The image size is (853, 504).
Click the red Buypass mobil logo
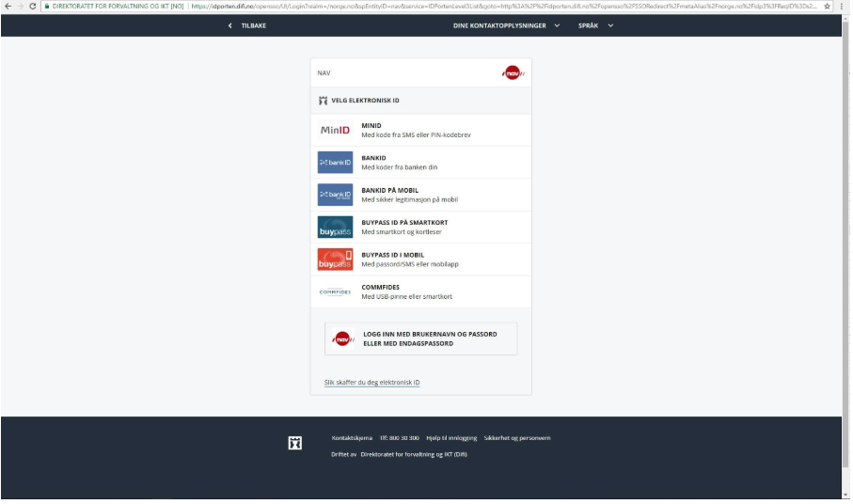pyautogui.click(x=335, y=260)
